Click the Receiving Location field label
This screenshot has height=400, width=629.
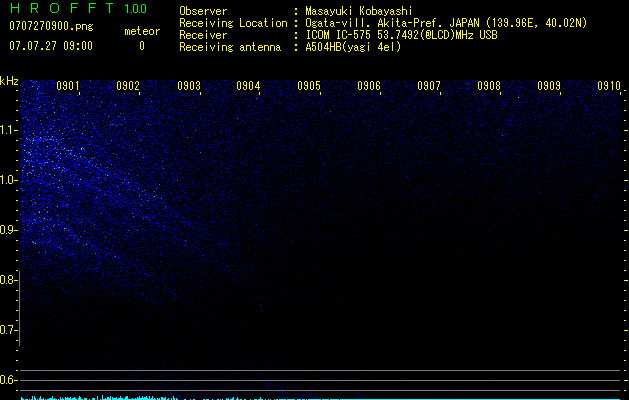pos(233,23)
